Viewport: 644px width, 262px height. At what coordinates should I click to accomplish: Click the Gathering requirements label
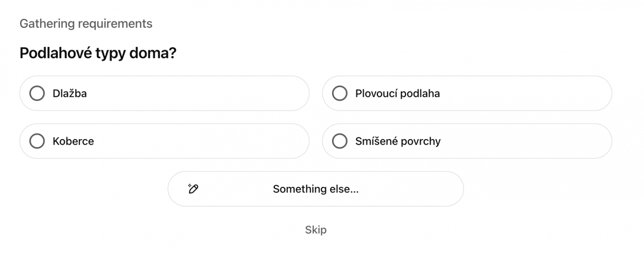coord(86,23)
